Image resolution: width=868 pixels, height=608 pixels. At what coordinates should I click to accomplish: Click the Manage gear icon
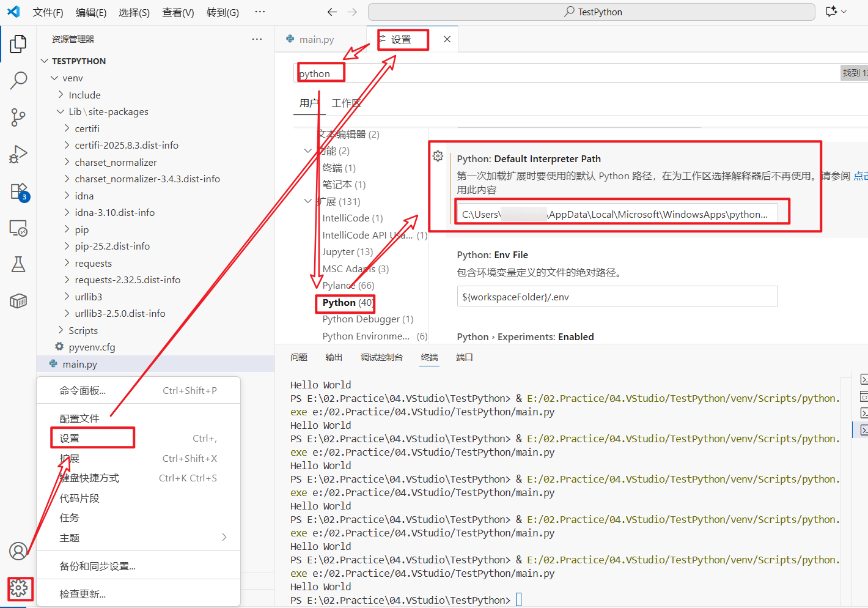tap(19, 588)
